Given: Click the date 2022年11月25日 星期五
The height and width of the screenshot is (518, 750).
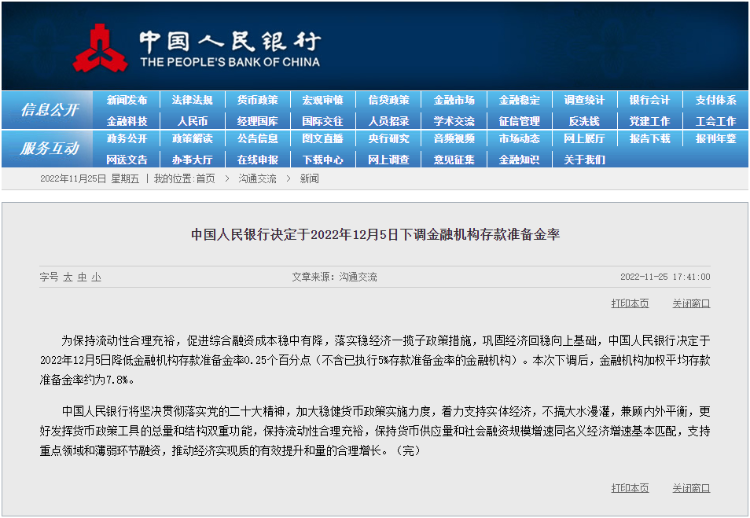Looking at the screenshot, I should click(x=89, y=179).
